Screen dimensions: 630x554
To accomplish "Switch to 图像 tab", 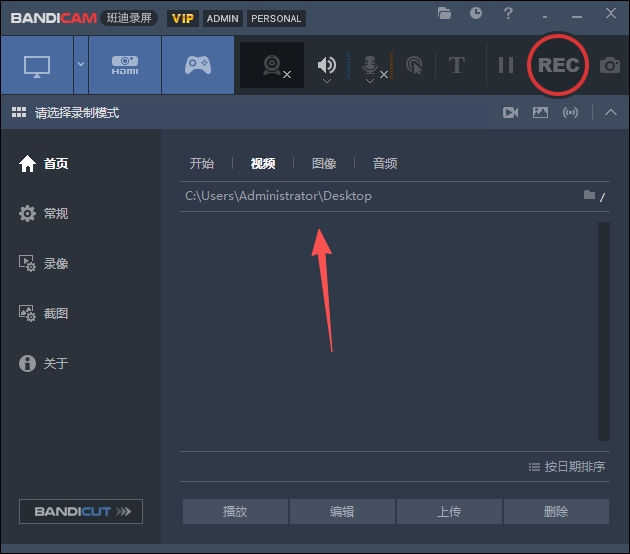I will tap(324, 164).
